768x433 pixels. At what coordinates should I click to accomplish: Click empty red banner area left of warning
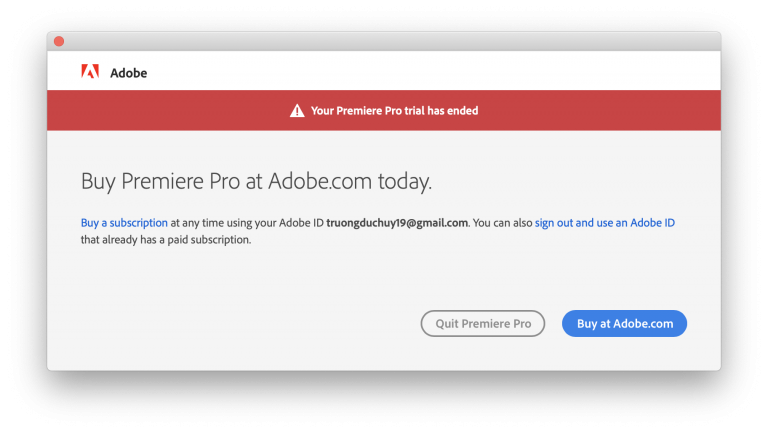[167, 111]
